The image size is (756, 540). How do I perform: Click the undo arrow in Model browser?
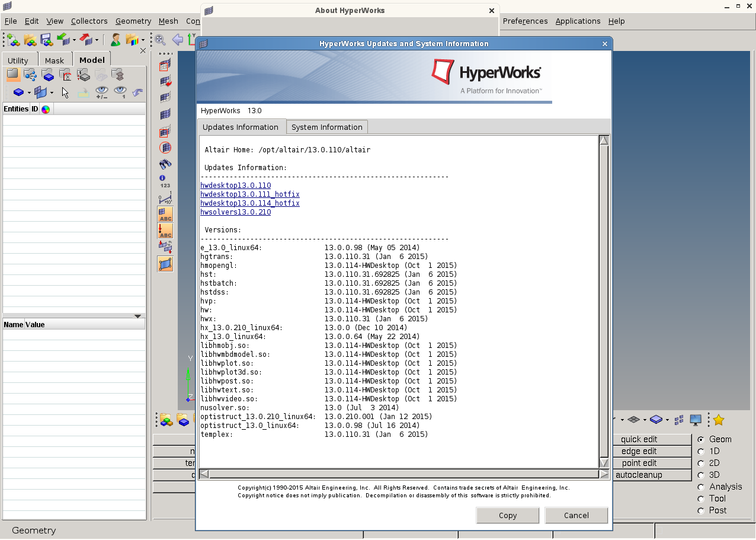tap(137, 92)
